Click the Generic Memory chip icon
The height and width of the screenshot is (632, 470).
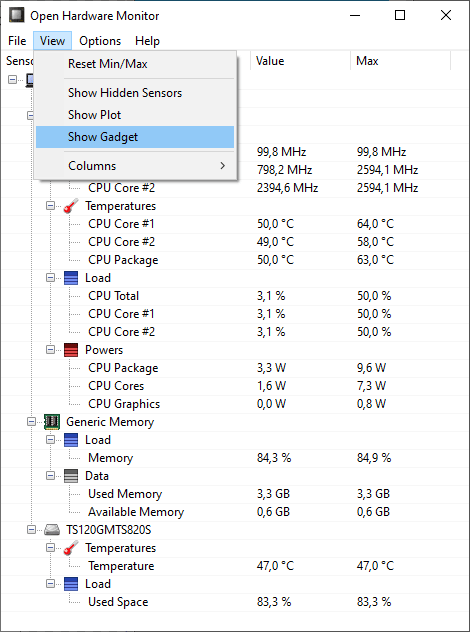point(52,422)
